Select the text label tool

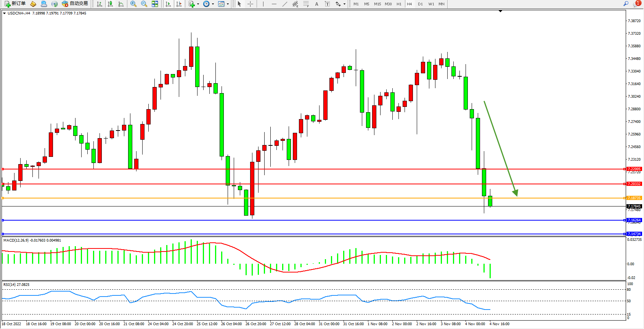[327, 4]
